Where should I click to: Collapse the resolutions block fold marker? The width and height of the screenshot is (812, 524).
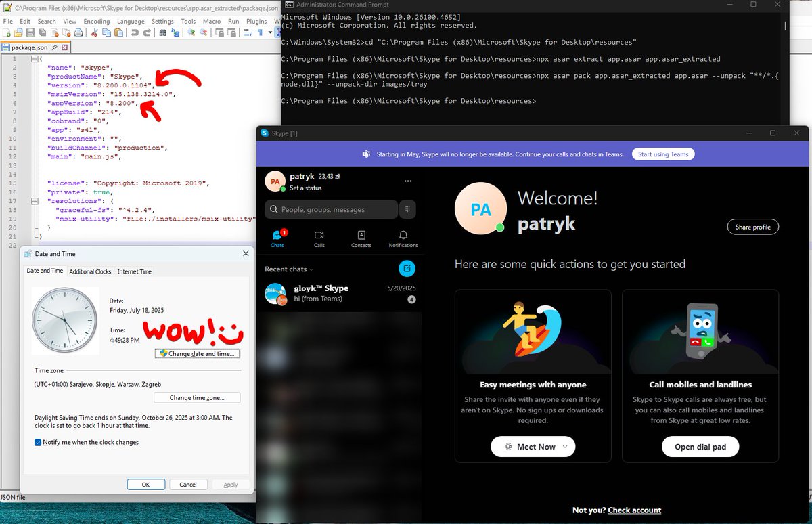[34, 201]
